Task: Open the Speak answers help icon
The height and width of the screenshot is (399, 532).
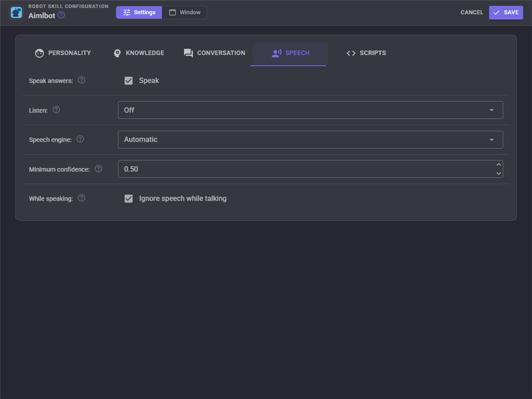Action: coord(82,80)
